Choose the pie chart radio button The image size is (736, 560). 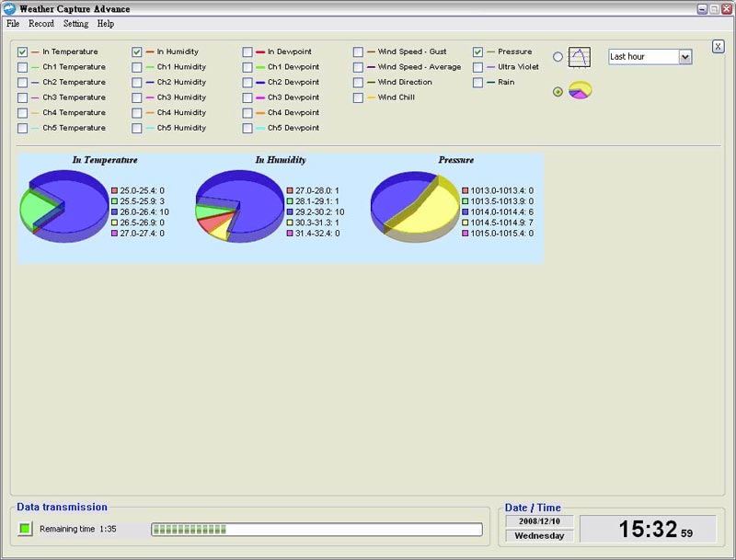click(558, 91)
